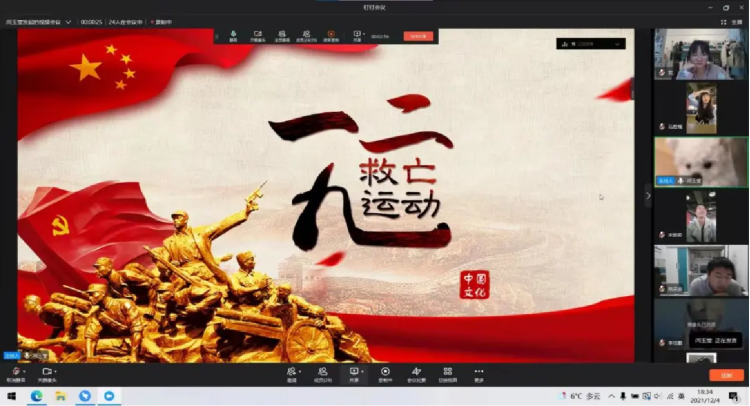Click the third person icon in floating share toolbar

point(282,34)
